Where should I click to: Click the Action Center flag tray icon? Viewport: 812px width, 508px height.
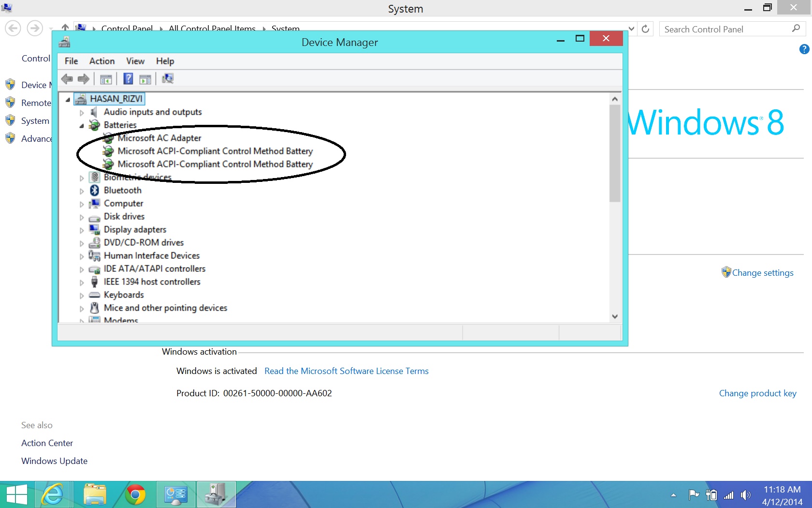(694, 494)
